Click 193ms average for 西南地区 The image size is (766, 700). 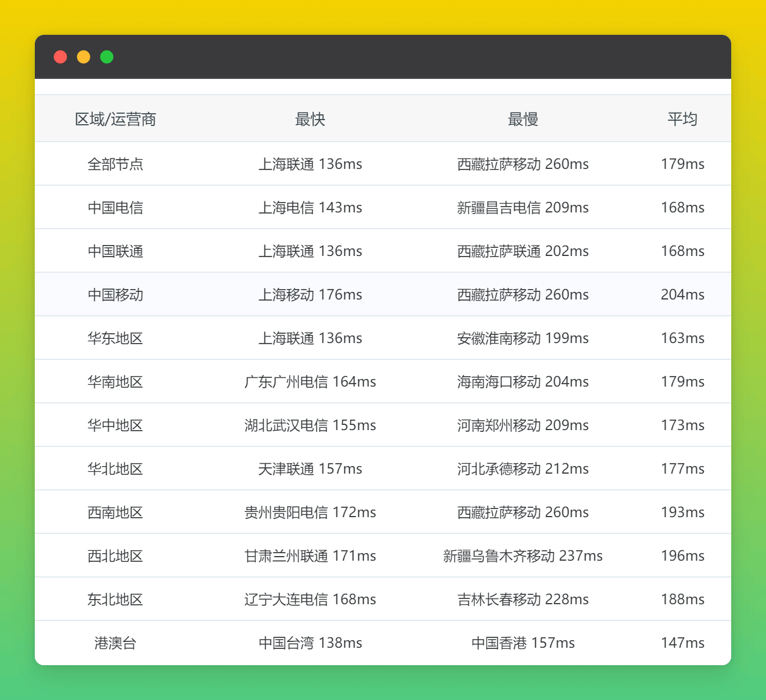[682, 513]
